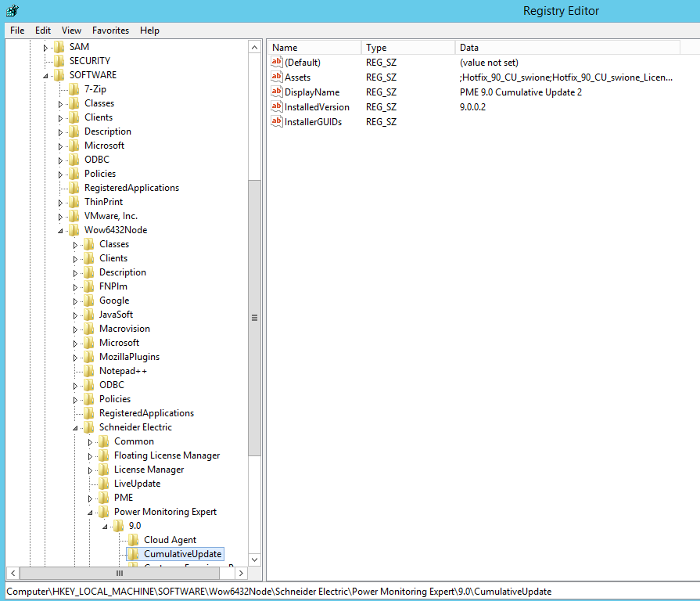Click the FNPlm folder icon
The width and height of the screenshot is (700, 601).
[89, 286]
